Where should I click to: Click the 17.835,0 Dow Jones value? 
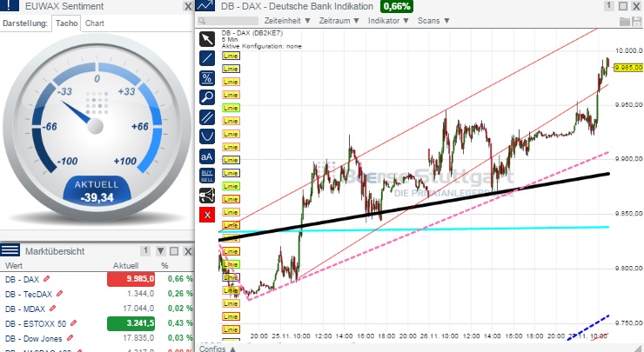(138, 338)
